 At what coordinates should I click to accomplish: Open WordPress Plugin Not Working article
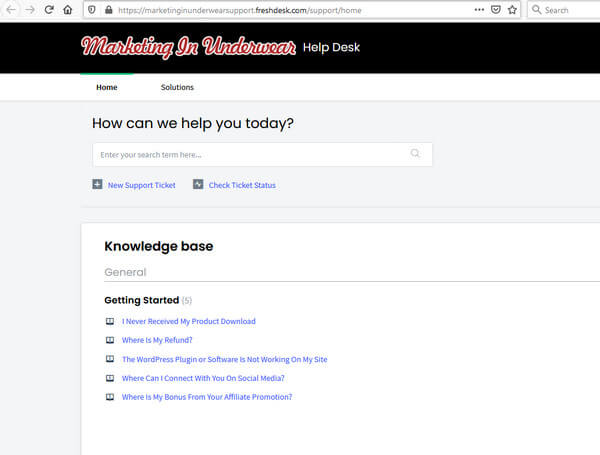coord(225,359)
